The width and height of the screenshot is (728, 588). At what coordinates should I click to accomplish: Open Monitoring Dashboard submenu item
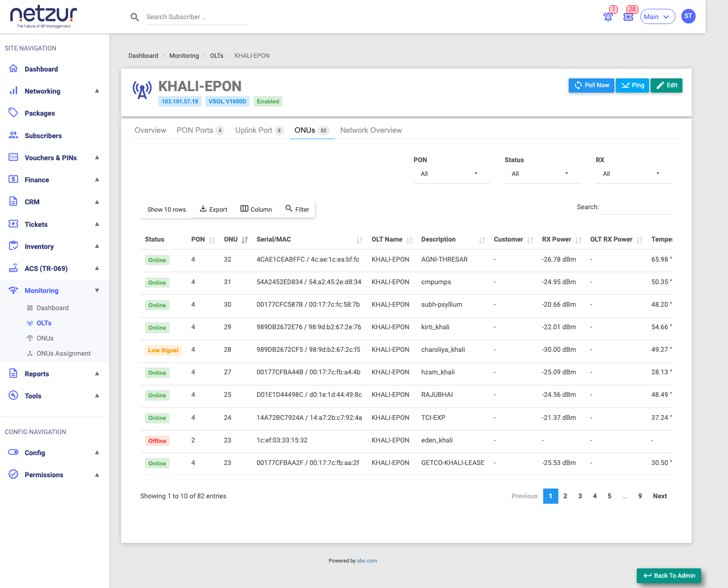point(52,308)
